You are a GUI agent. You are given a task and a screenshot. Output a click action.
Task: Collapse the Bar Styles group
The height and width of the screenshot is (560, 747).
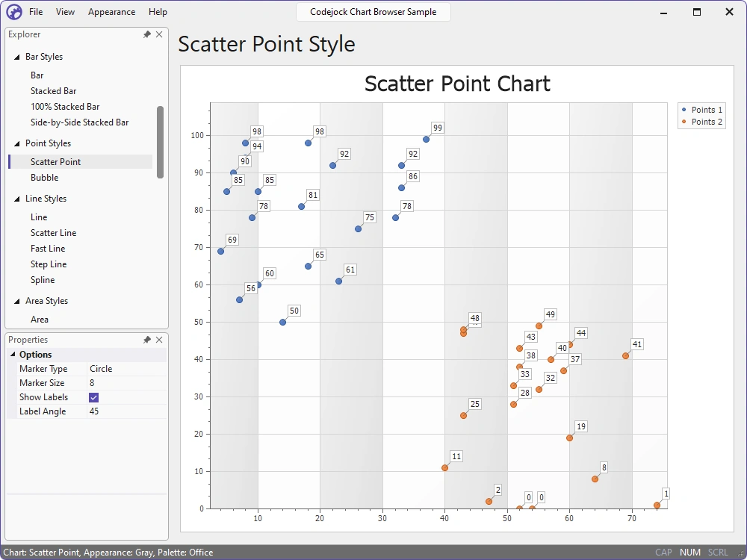16,57
